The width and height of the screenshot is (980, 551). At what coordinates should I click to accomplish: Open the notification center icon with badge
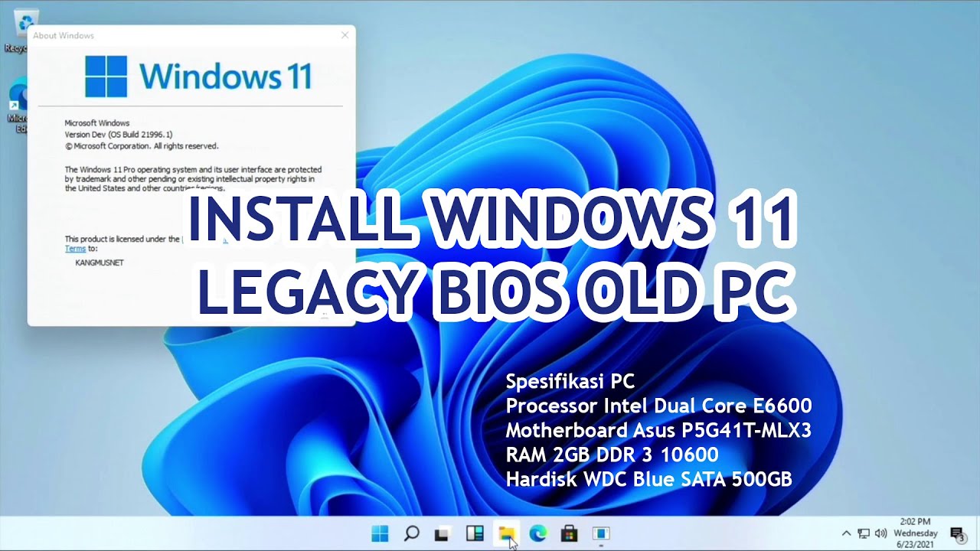click(957, 534)
